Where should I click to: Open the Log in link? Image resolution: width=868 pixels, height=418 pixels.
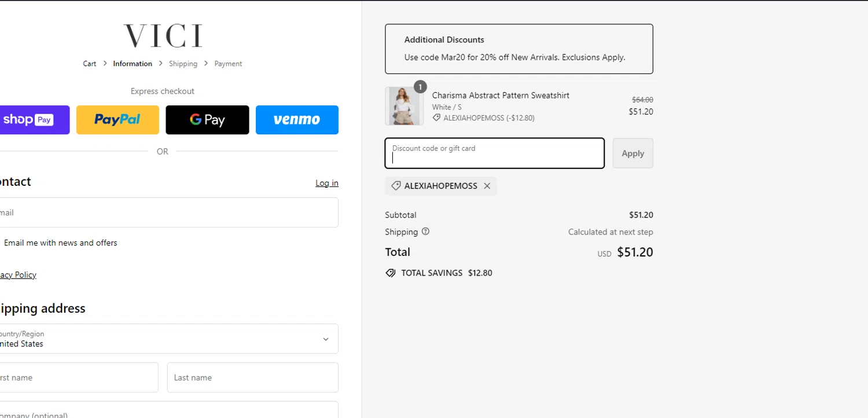pos(327,183)
